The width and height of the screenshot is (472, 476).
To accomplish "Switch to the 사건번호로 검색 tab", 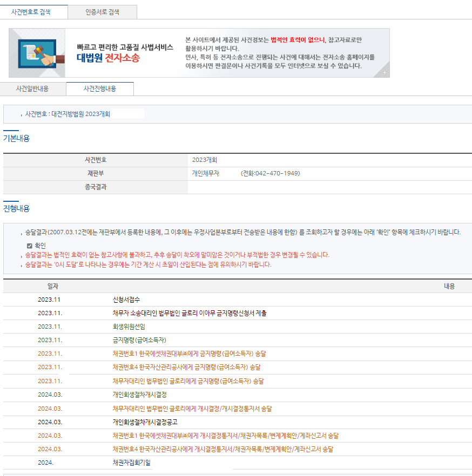I will click(34, 12).
